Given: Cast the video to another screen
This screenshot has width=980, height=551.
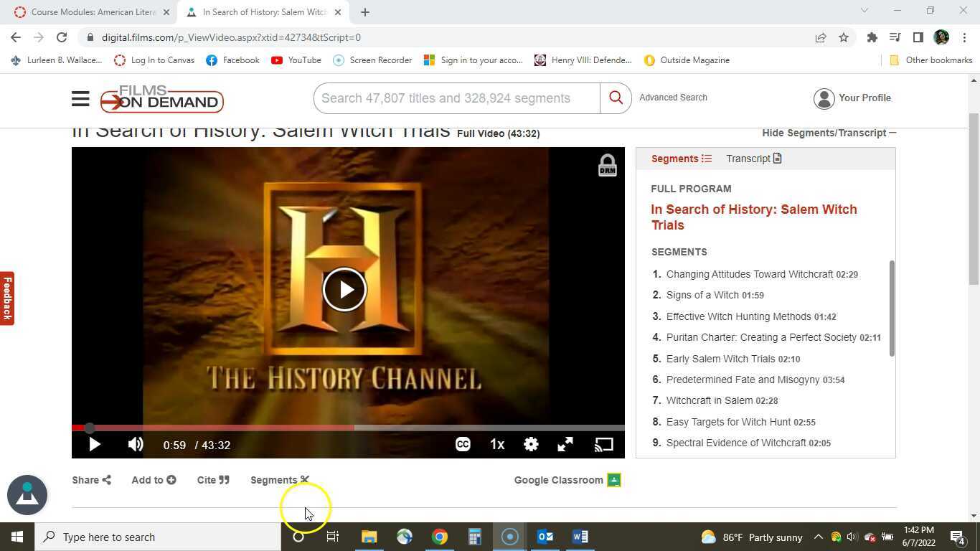Looking at the screenshot, I should [603, 445].
